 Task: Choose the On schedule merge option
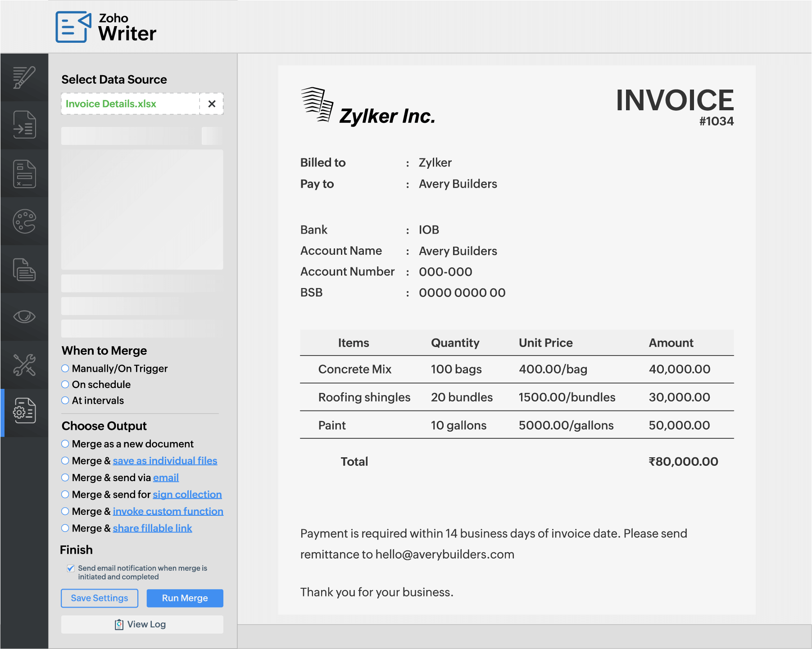(x=65, y=384)
